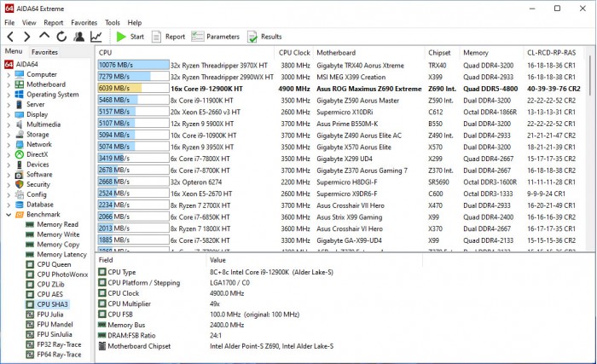This screenshot has height=364, width=597.
Task: Go up one level with Up arrow
Action: (44, 37)
